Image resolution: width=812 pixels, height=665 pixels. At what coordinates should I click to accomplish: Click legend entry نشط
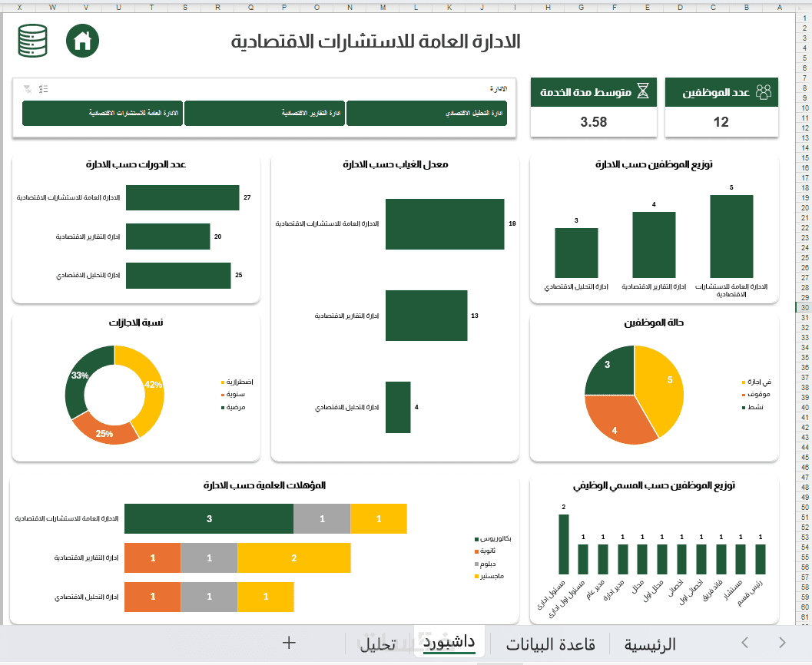point(753,407)
